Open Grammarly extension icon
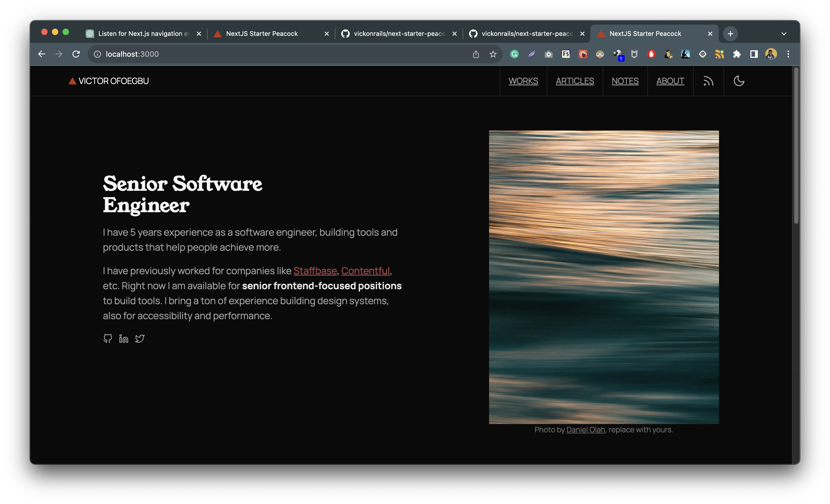830x504 pixels. coord(514,54)
